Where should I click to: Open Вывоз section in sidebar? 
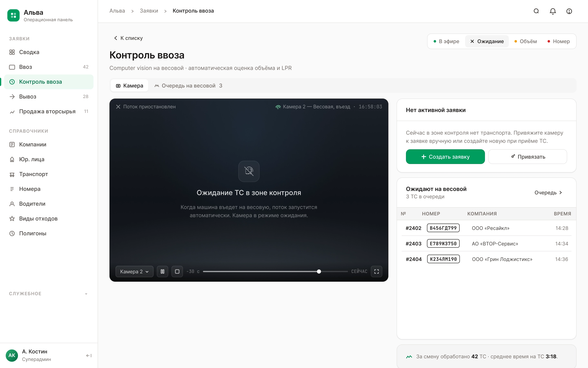[x=49, y=97]
